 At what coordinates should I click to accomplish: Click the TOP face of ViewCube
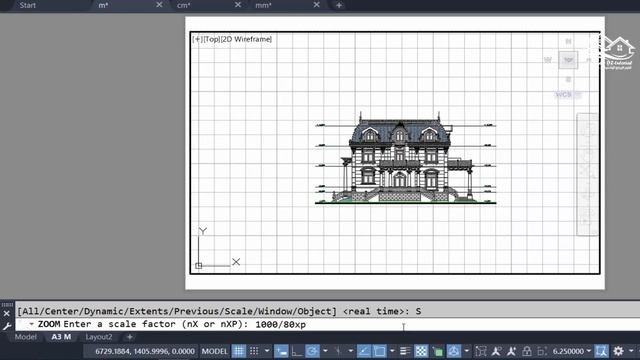click(568, 60)
